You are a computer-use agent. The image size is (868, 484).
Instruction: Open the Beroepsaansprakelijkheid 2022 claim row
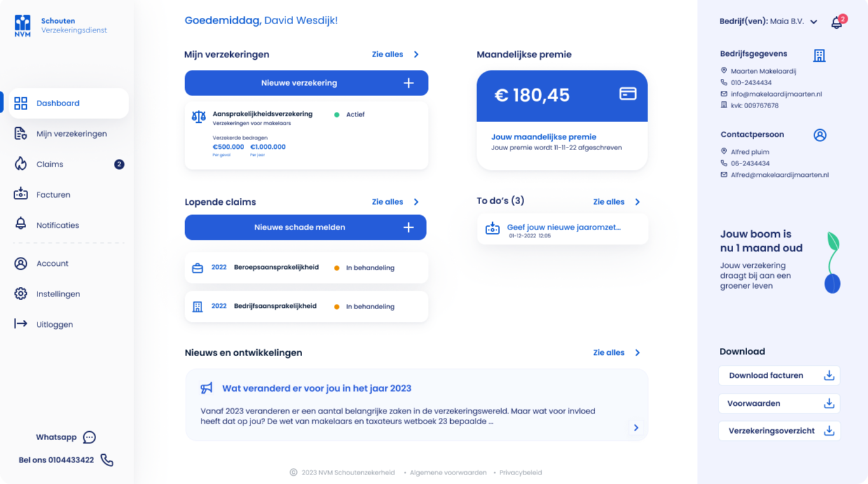[x=307, y=268]
